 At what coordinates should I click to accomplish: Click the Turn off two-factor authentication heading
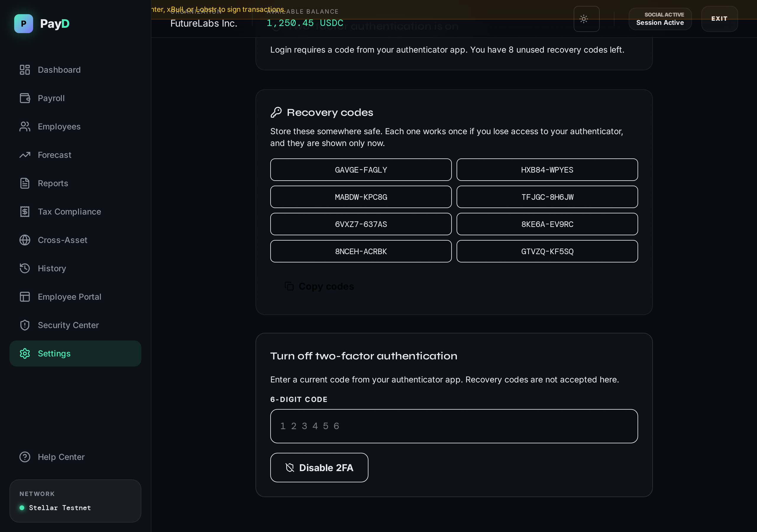tap(364, 356)
